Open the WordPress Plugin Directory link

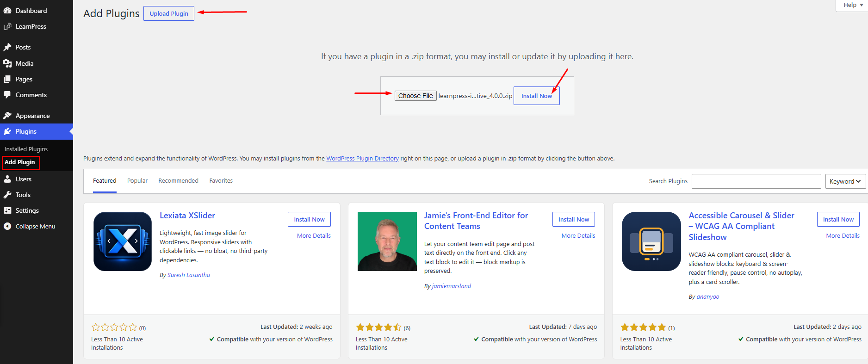coord(362,159)
